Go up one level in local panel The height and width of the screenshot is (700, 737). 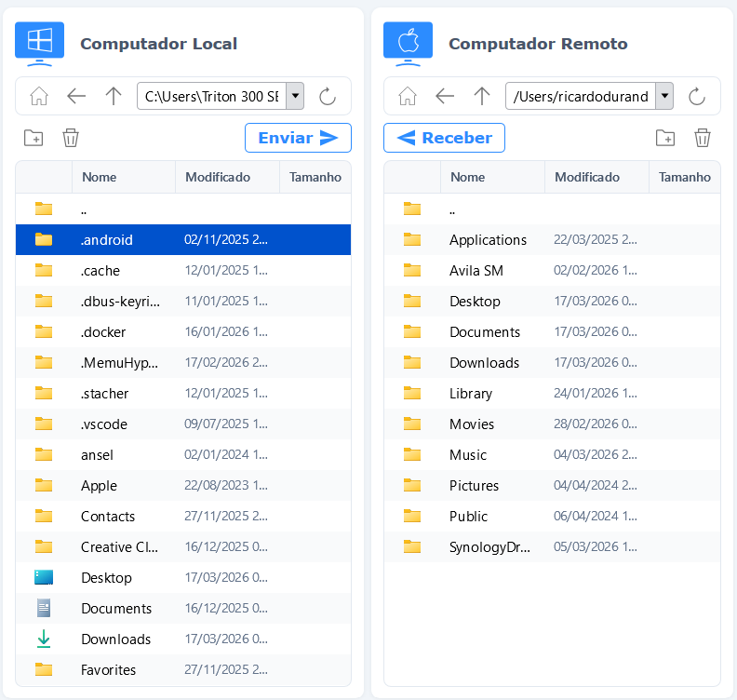tap(114, 97)
